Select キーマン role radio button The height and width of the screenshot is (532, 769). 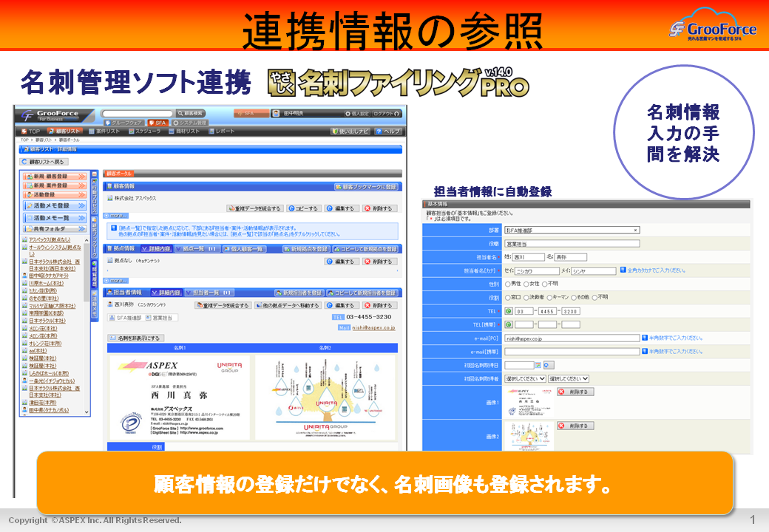(549, 297)
